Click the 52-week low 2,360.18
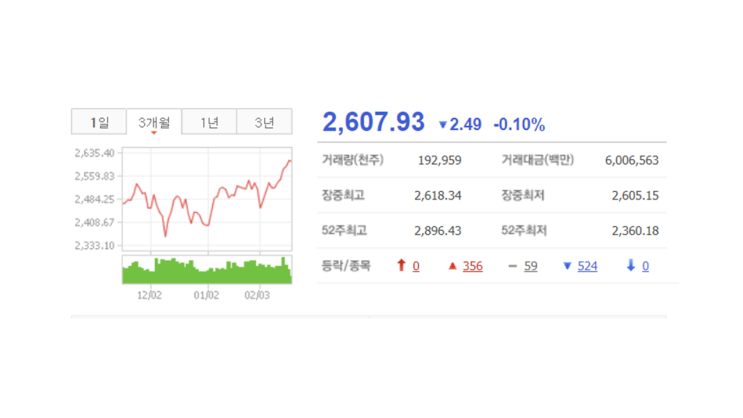743x418 pixels. 635,230
